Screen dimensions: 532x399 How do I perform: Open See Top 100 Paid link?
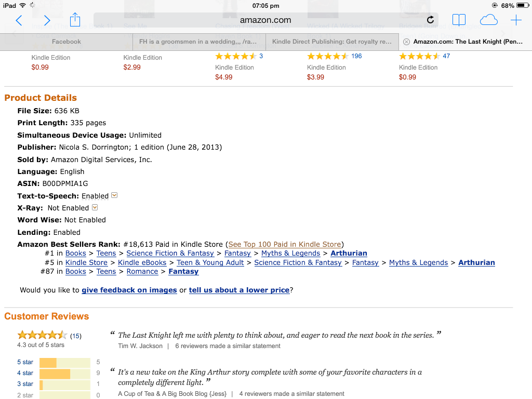(284, 244)
